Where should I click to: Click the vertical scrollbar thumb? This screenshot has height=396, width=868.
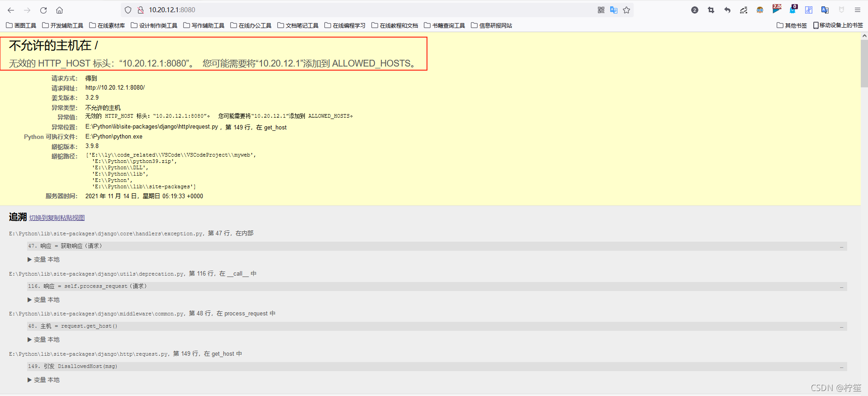[864, 63]
